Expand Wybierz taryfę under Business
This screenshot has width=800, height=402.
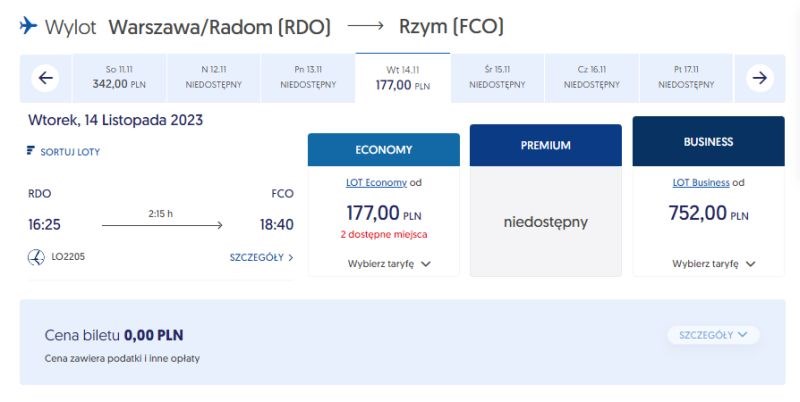[713, 264]
